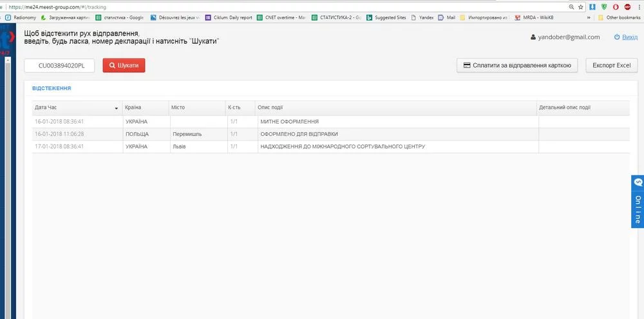Open the Radionomy bookmark
The width and height of the screenshot is (644, 319).
point(21,17)
